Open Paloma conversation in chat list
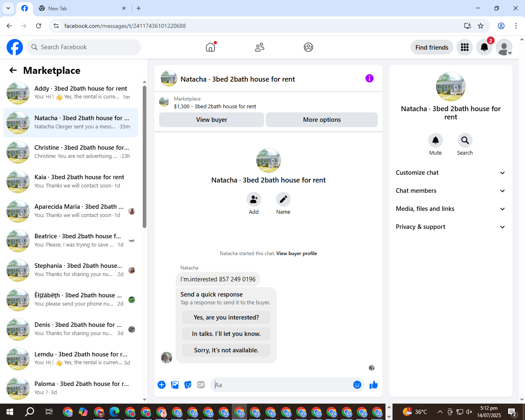Viewport: 525px width, 420px height. point(71,388)
